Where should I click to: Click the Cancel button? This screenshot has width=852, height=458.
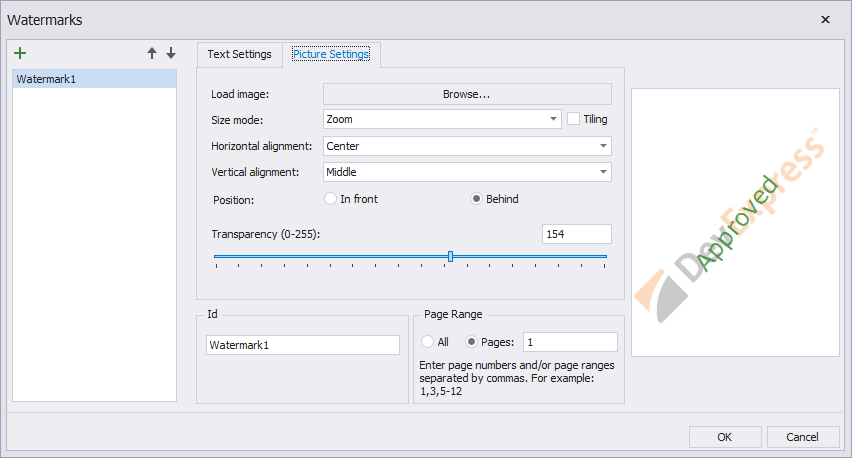[802, 437]
